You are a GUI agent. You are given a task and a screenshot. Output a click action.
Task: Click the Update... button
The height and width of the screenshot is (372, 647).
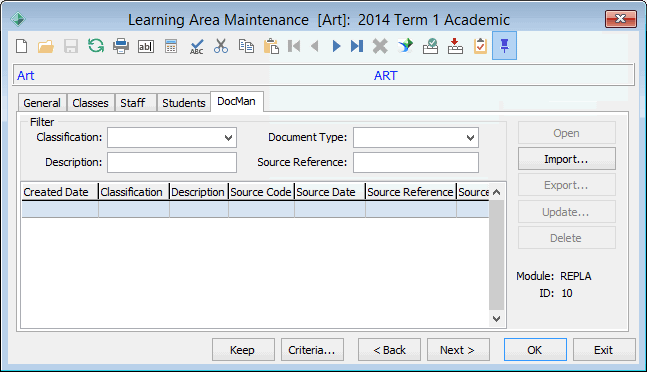(567, 212)
